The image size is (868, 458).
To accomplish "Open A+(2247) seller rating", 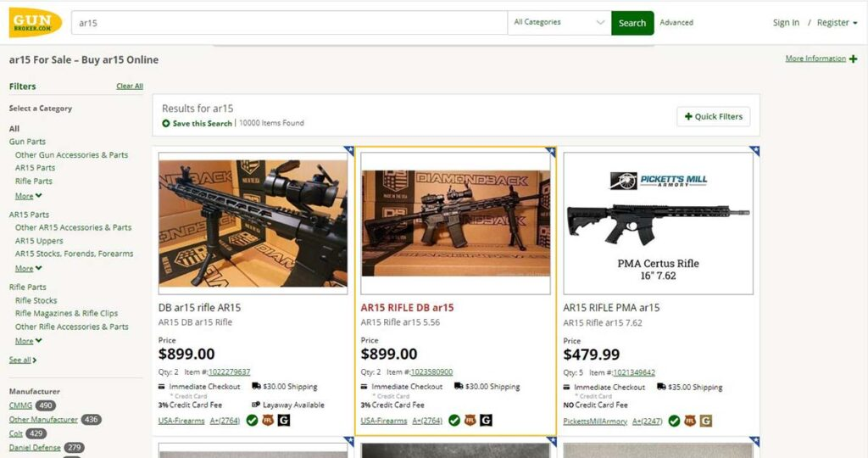I will (x=648, y=422).
